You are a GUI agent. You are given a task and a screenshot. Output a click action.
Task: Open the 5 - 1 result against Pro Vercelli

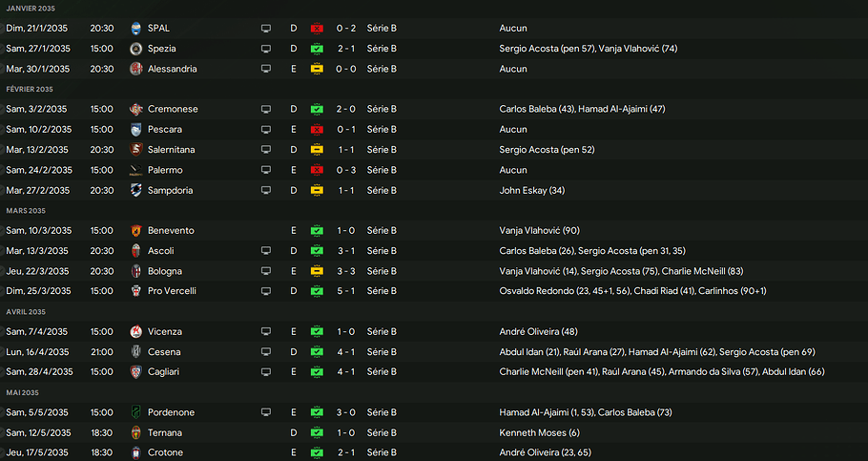346,291
